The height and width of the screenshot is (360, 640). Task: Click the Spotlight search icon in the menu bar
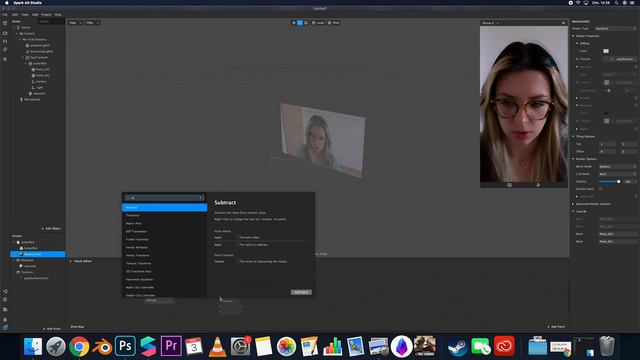pos(616,3)
